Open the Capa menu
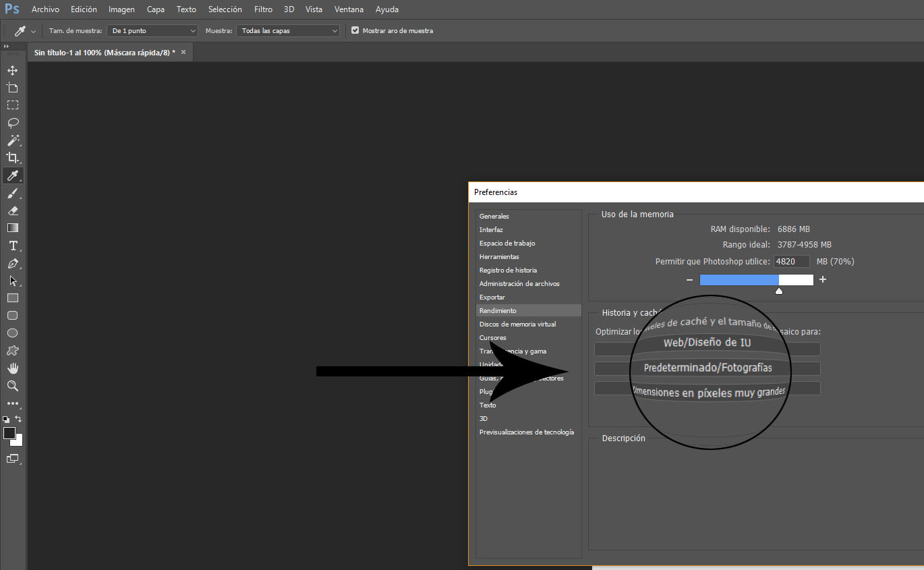This screenshot has width=924, height=570. [156, 9]
